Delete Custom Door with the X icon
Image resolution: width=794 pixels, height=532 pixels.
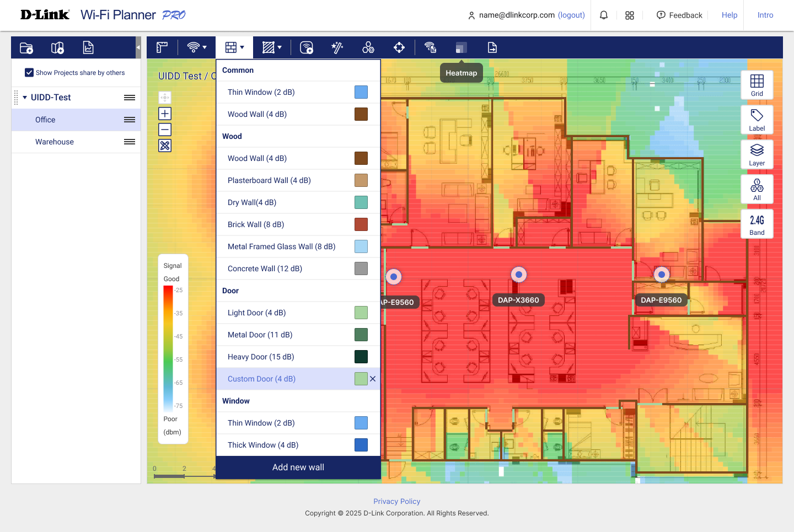coord(373,379)
